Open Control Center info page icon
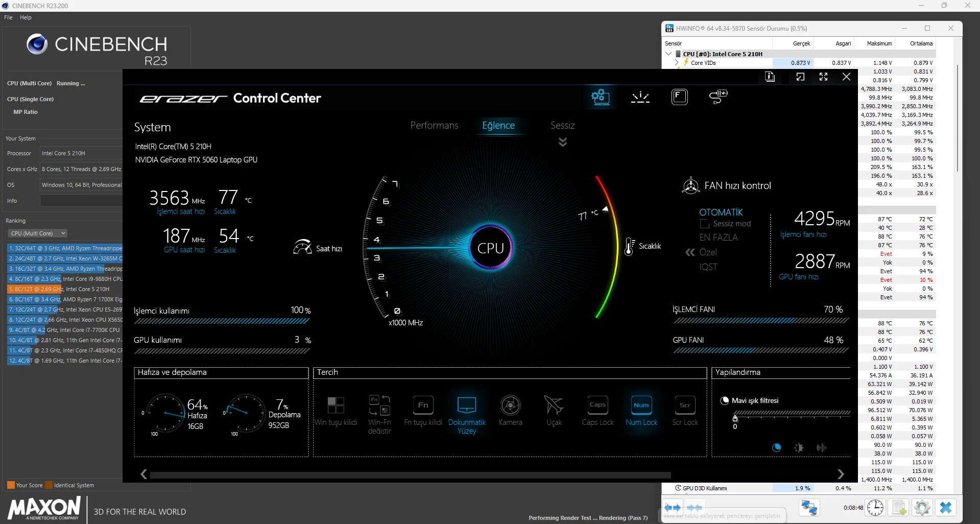The image size is (980, 524). coord(770,77)
